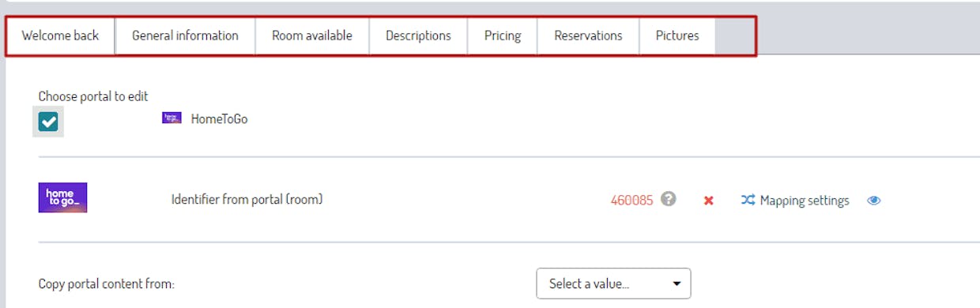This screenshot has height=308, width=980.
Task: Click the dropdown arrow in copy content selector
Action: point(677,284)
